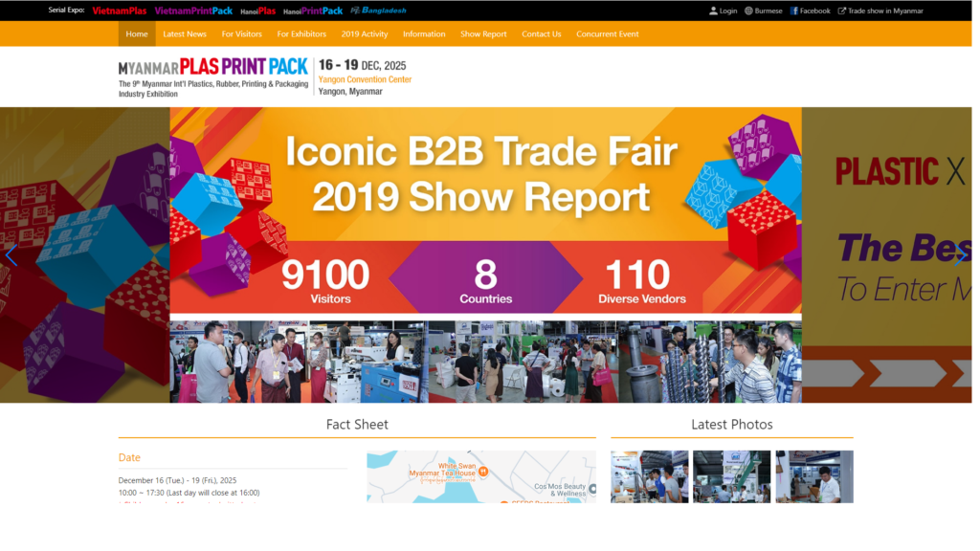
Task: Open the Concurrent Event menu
Action: (x=607, y=33)
